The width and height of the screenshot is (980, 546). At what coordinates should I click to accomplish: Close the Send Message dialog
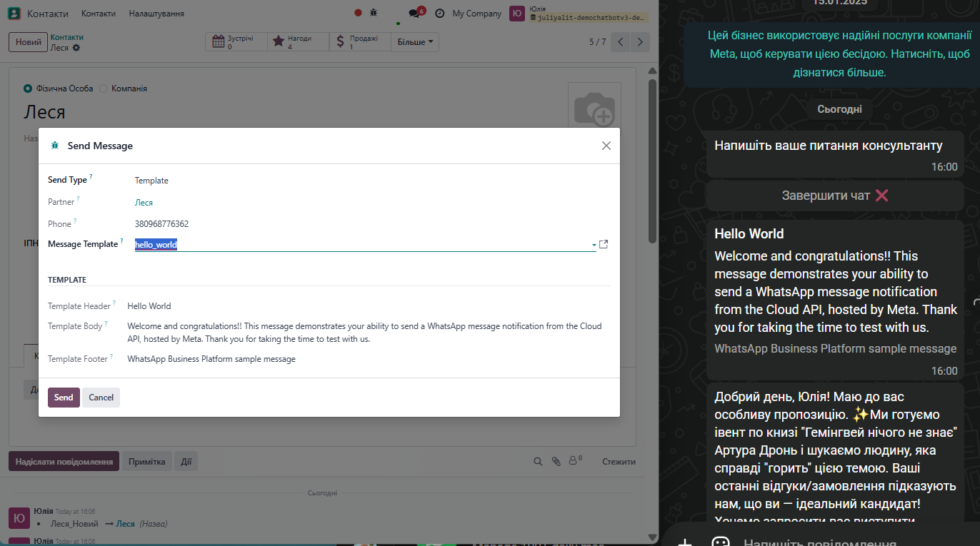tap(606, 146)
